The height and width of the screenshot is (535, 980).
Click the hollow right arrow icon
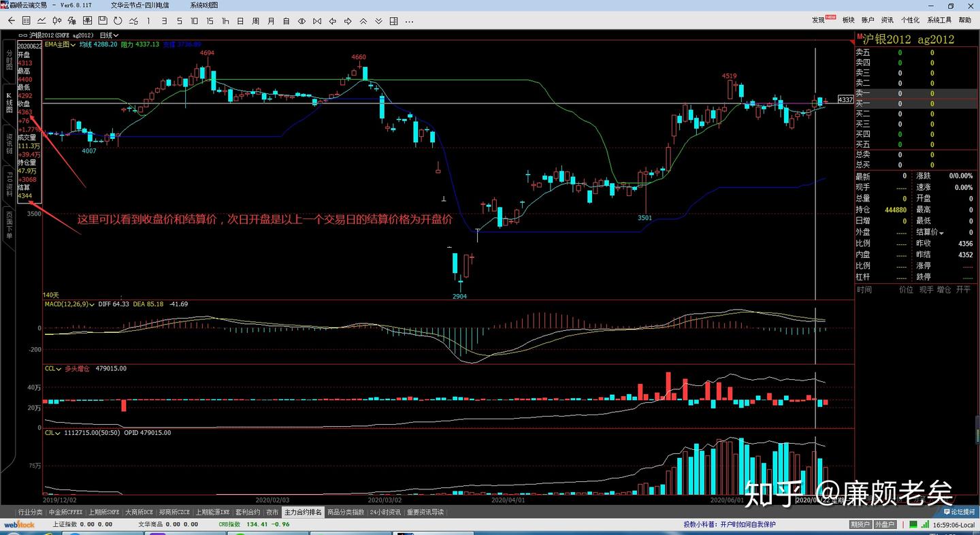[348, 21]
